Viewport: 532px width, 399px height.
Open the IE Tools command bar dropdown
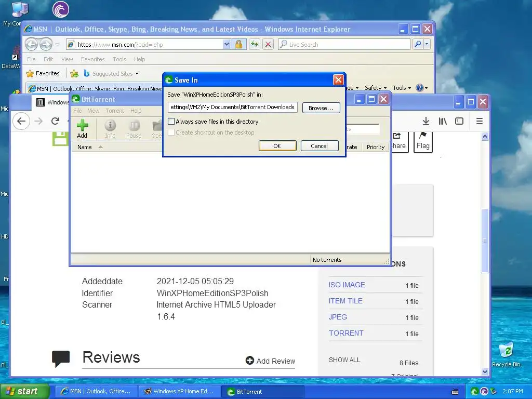(402, 88)
